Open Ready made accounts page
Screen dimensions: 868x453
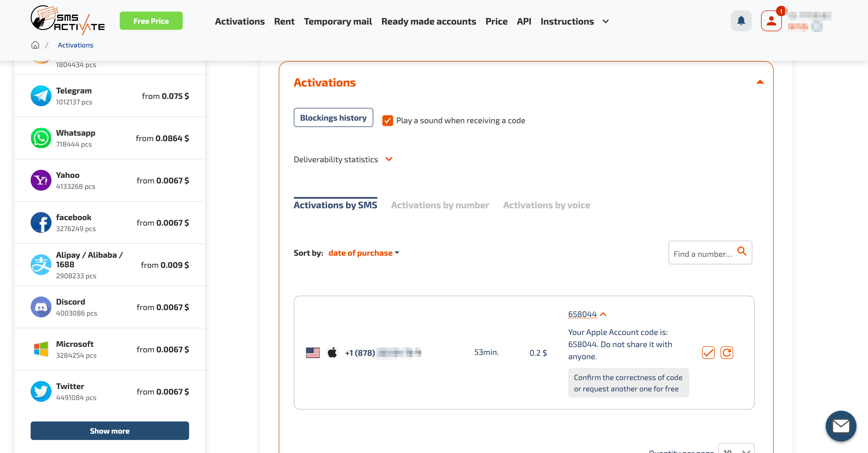pyautogui.click(x=429, y=22)
